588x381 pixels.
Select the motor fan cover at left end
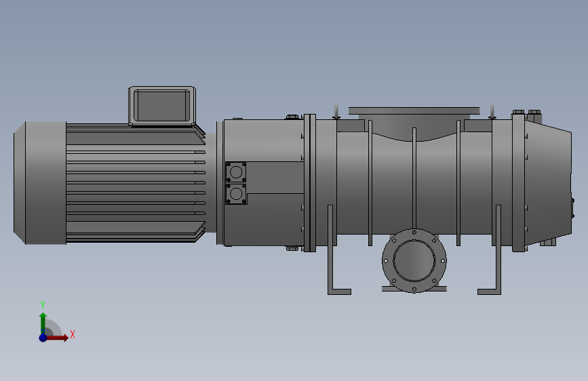coord(40,183)
